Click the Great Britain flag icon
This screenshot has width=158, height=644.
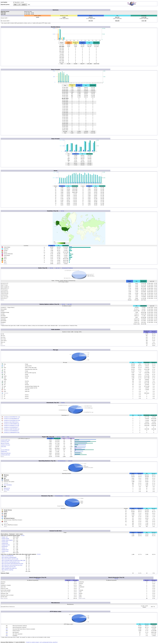click(x=2, y=256)
